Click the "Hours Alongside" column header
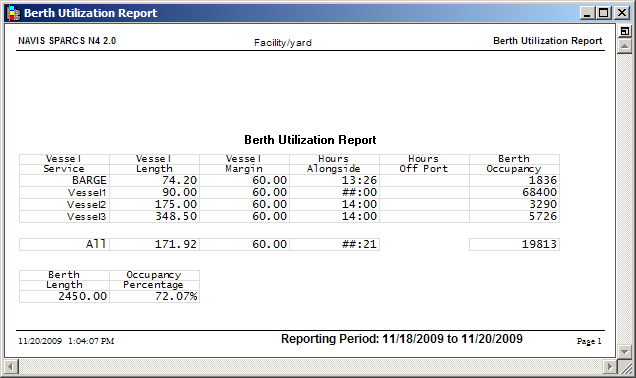The height and width of the screenshot is (378, 636). coord(334,164)
